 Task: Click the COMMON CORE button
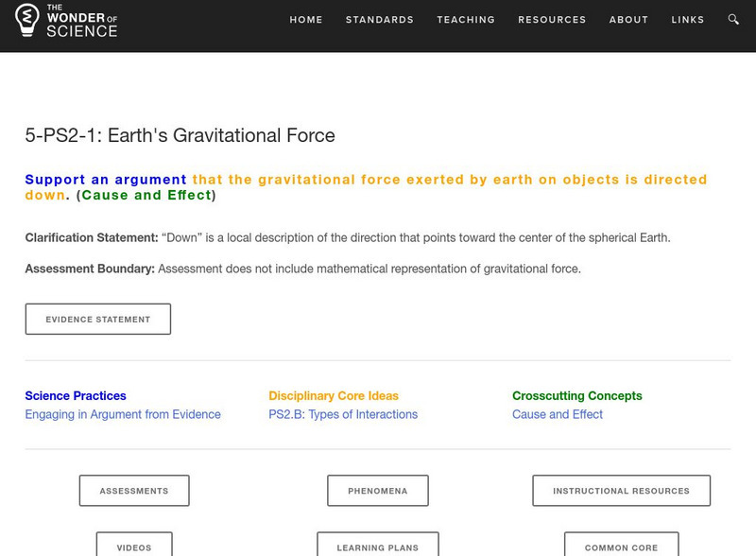(x=621, y=547)
